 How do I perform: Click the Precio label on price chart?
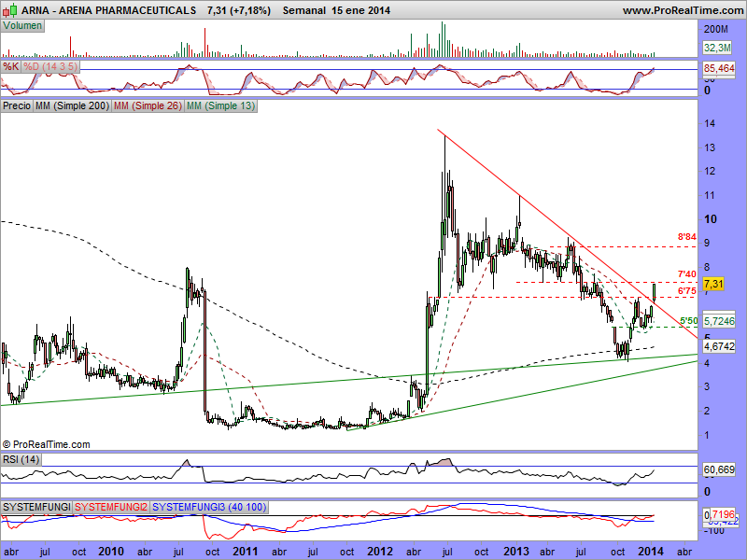(17, 105)
